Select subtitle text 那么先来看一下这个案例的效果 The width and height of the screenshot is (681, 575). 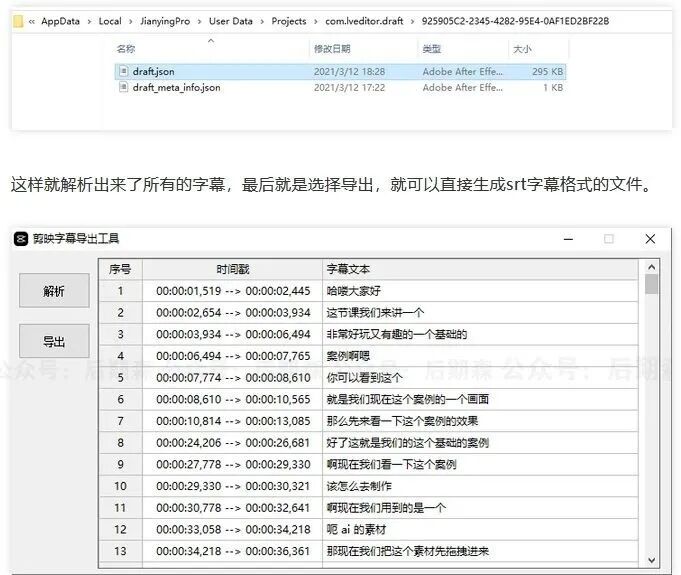tap(403, 421)
